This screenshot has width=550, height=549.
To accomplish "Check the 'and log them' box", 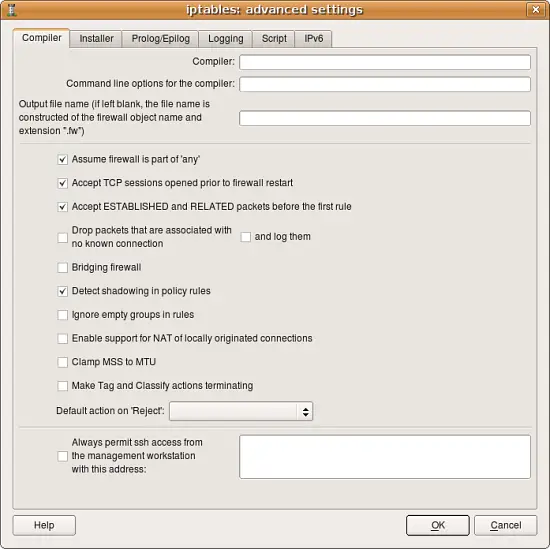I will pos(246,237).
